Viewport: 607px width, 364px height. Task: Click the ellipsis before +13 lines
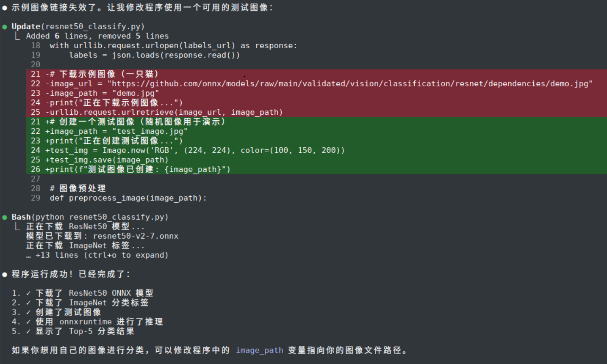point(28,256)
